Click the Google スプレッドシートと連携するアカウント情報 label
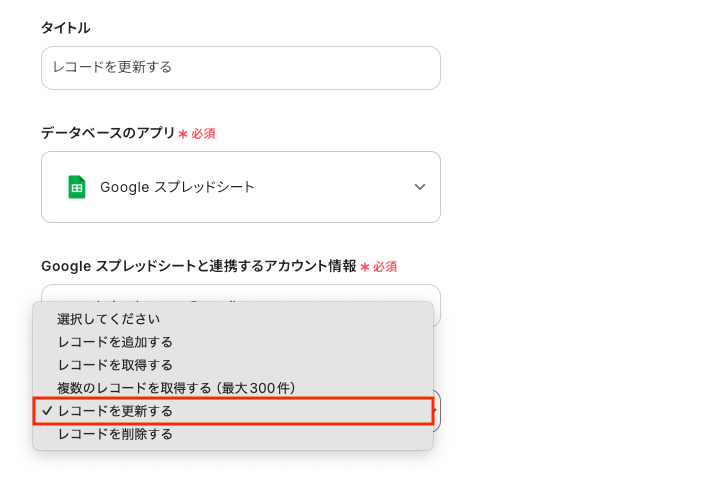The width and height of the screenshot is (709, 477). pos(198,266)
